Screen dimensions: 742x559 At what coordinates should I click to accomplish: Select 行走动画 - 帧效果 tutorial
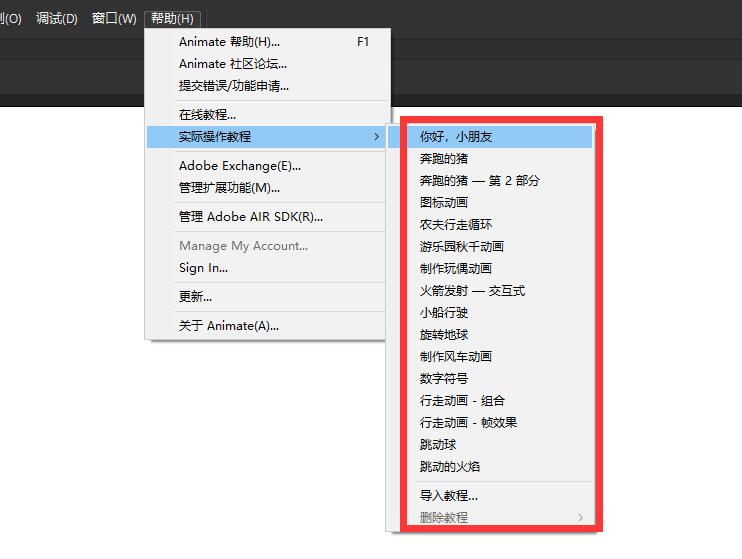[490, 423]
